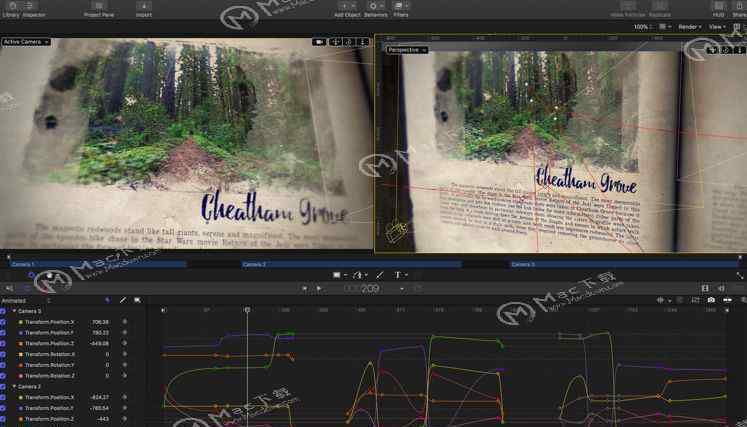The image size is (747, 427).
Task: Click the Share toolbar button
Action: pyautogui.click(x=739, y=9)
